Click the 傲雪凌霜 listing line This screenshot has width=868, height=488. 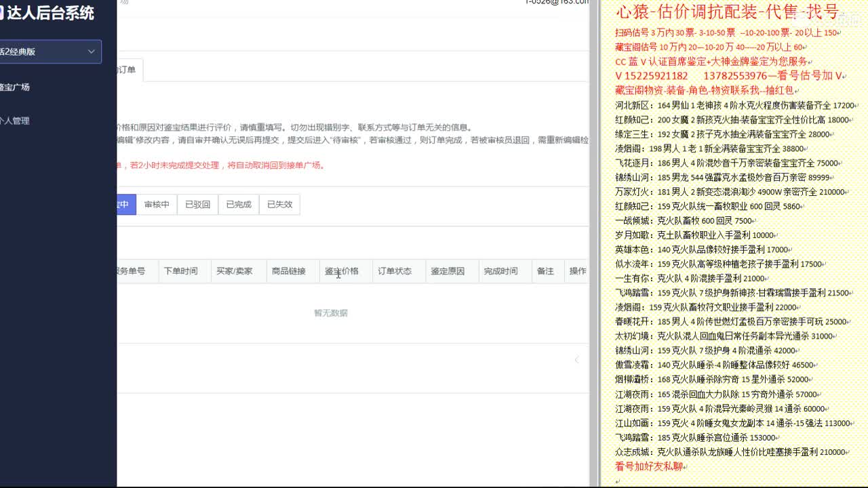[x=717, y=365]
